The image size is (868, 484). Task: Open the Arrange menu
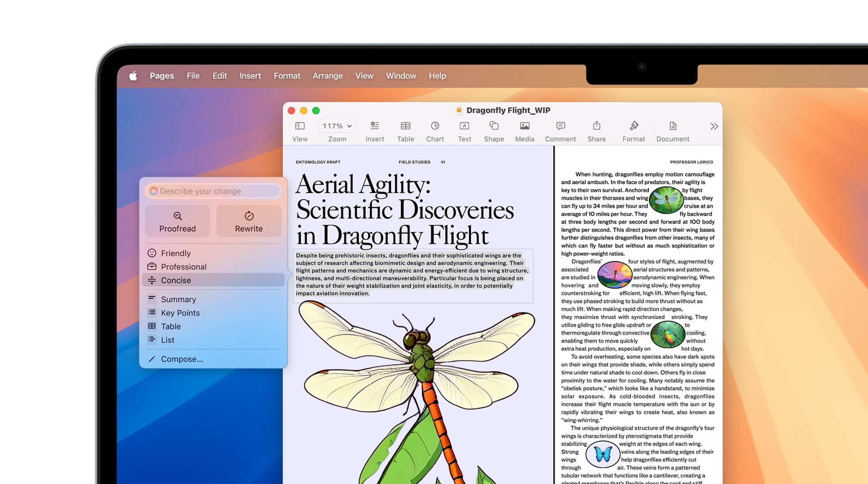327,76
